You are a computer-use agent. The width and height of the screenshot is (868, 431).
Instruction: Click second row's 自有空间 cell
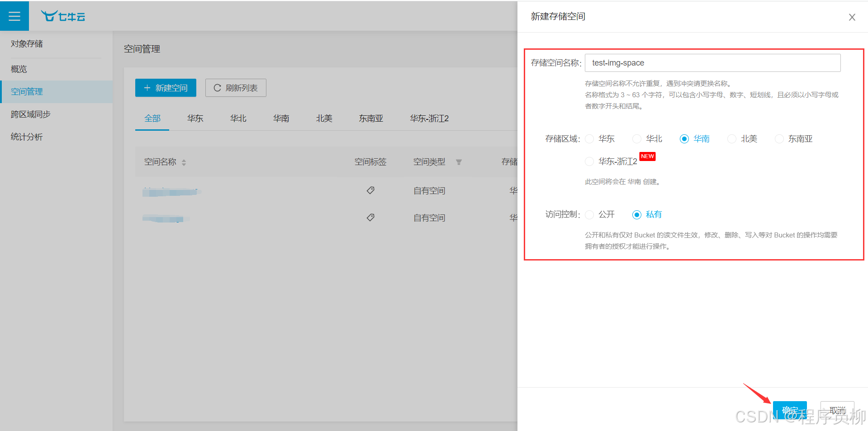coord(429,218)
